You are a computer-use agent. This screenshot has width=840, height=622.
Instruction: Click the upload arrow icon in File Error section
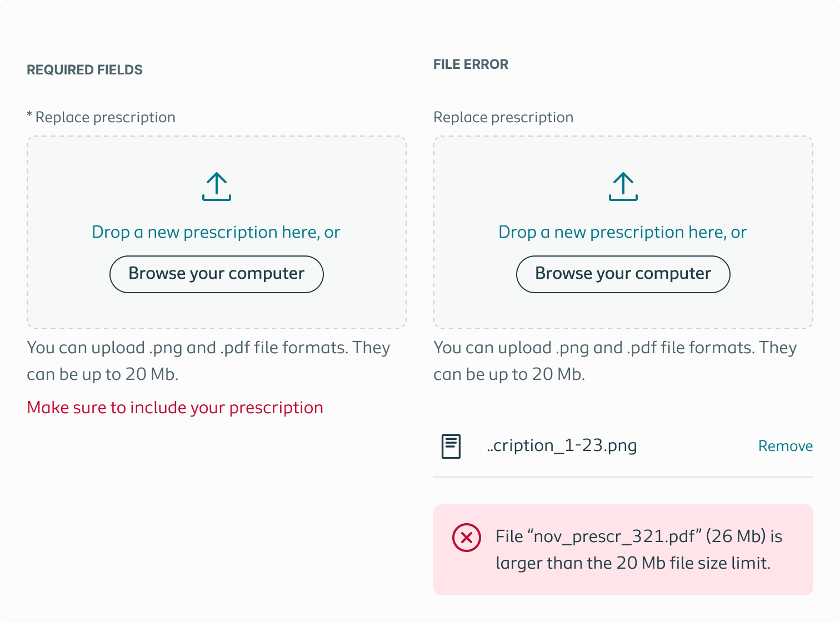click(x=623, y=187)
